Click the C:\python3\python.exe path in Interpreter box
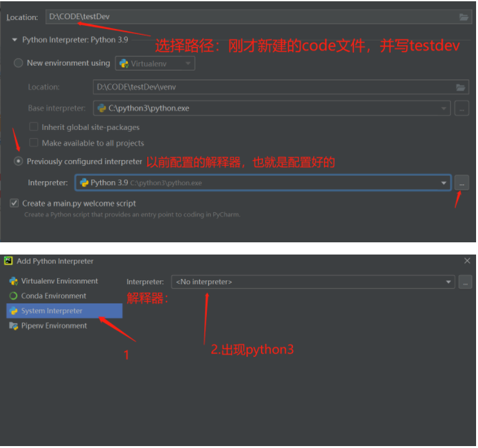 (166, 183)
